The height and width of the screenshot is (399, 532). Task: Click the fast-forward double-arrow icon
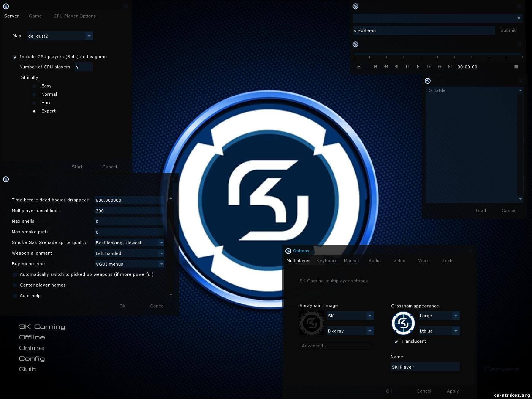(x=439, y=67)
